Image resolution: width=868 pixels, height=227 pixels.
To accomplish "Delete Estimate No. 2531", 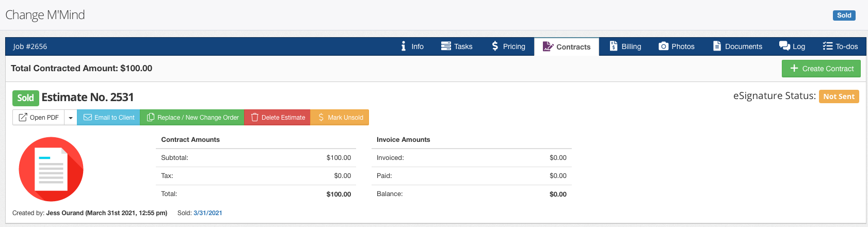I will 278,118.
